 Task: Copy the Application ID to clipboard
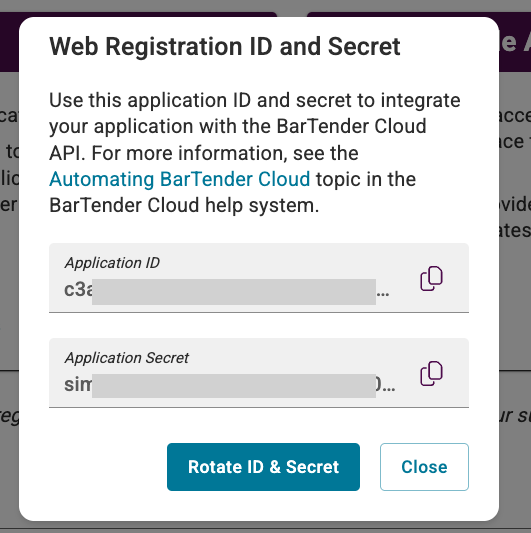point(431,278)
